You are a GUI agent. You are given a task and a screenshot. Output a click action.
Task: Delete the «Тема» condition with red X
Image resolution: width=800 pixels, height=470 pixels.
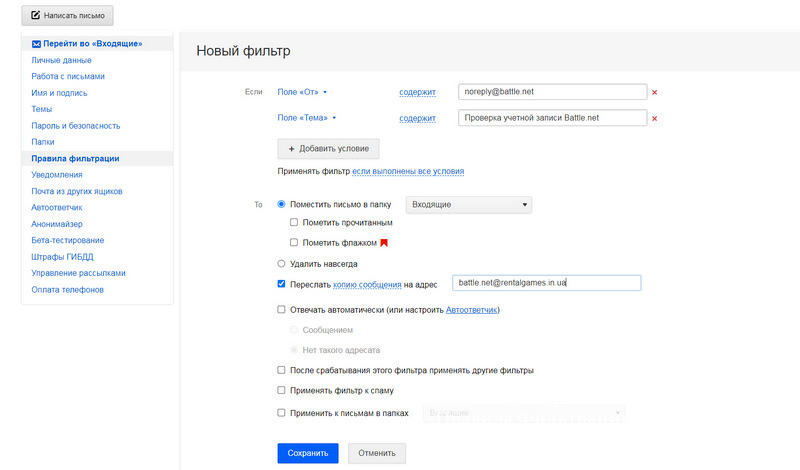654,119
